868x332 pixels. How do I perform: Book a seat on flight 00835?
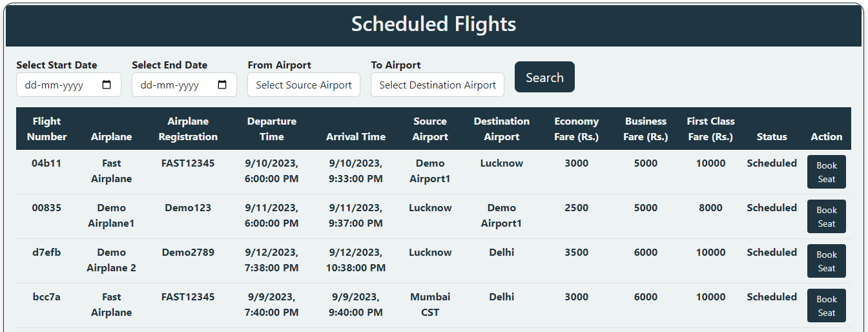pos(826,216)
